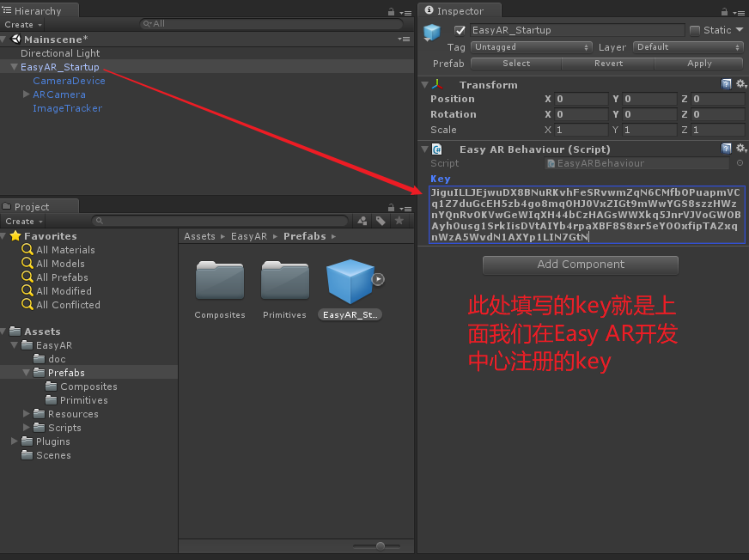Click the Project search field
The image size is (749, 560).
coord(220,221)
